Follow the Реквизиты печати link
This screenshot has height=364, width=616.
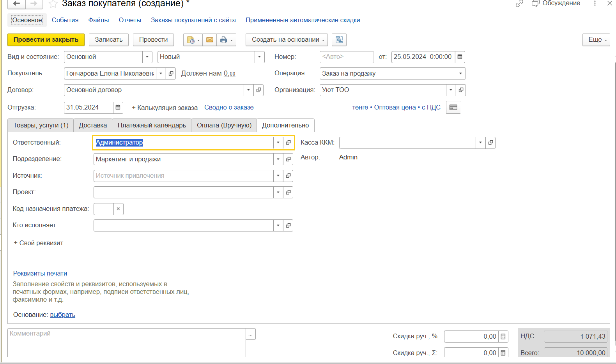click(x=40, y=274)
